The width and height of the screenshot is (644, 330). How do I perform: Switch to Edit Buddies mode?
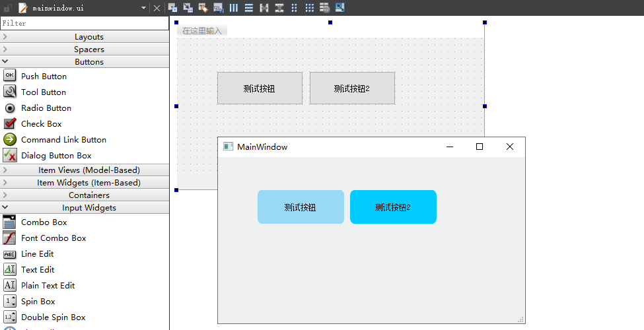point(203,7)
